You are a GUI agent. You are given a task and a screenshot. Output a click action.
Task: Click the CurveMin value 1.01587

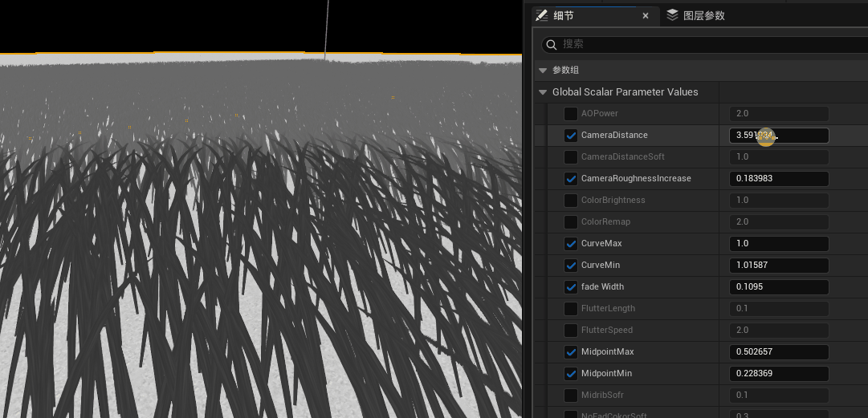(x=779, y=266)
